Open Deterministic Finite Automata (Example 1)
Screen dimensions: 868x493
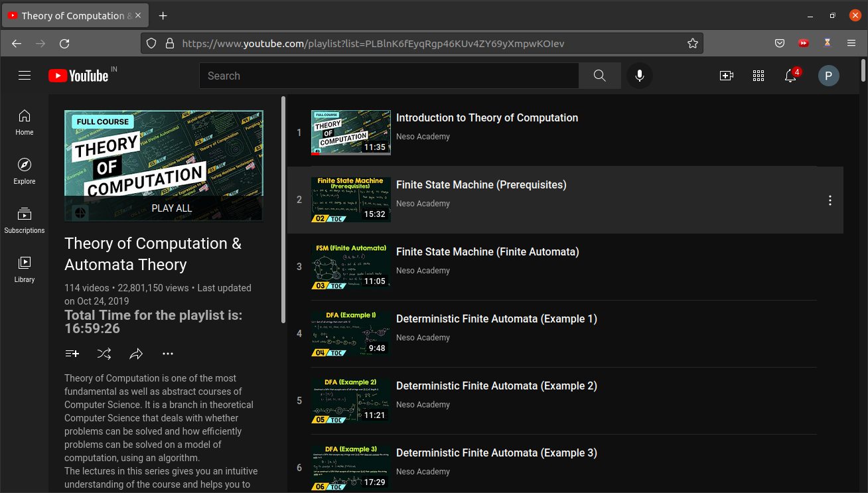coord(496,318)
